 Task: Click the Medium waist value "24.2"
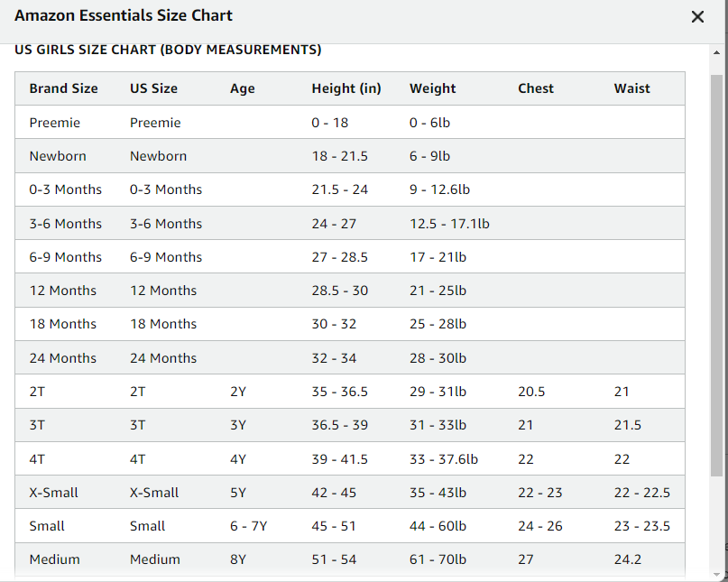coord(628,559)
